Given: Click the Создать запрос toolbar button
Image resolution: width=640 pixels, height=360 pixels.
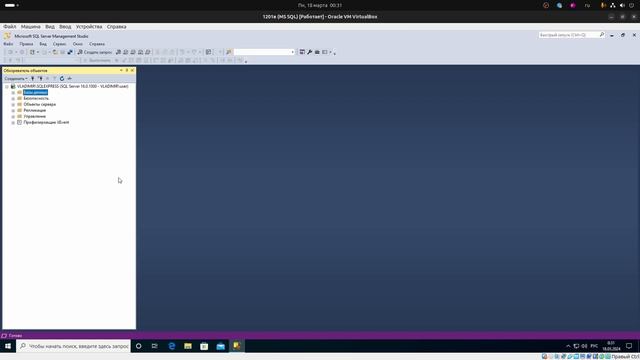Looking at the screenshot, I should (95, 52).
